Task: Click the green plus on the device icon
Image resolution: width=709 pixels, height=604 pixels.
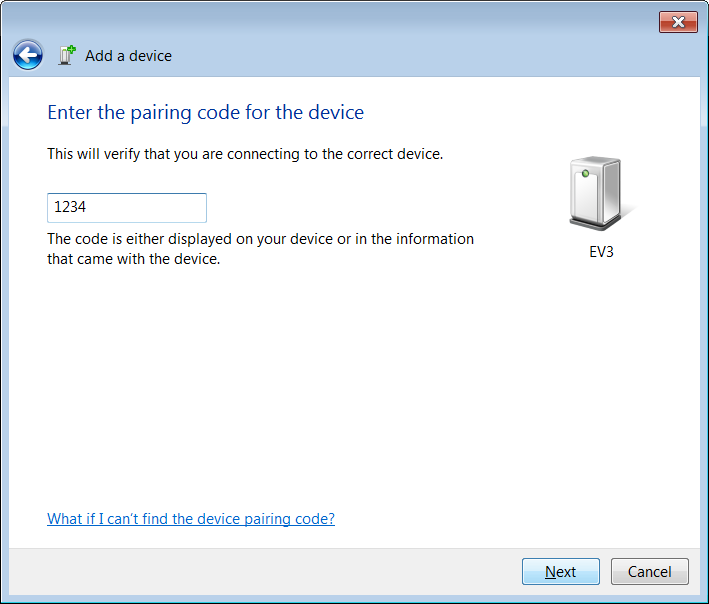Action: pyautogui.click(x=71, y=49)
